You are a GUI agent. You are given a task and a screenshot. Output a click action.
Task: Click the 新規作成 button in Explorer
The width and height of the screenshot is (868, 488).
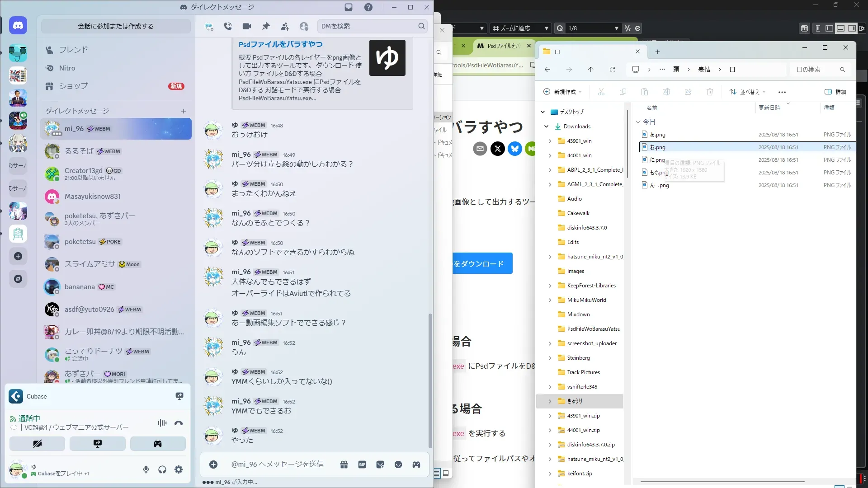tap(562, 92)
